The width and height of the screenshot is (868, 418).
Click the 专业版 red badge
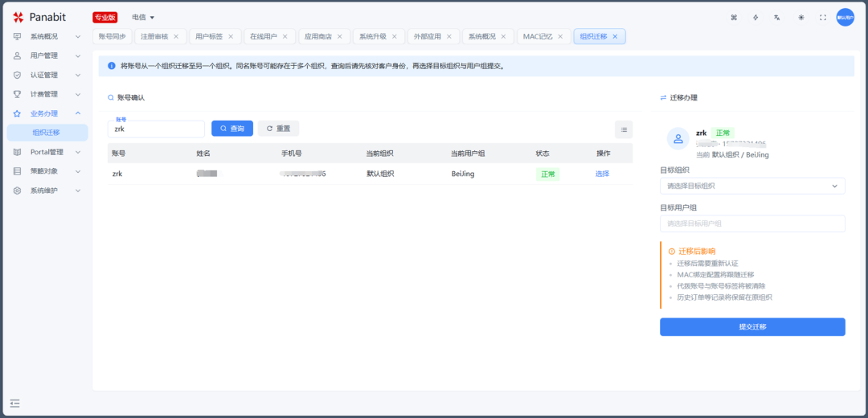point(105,18)
